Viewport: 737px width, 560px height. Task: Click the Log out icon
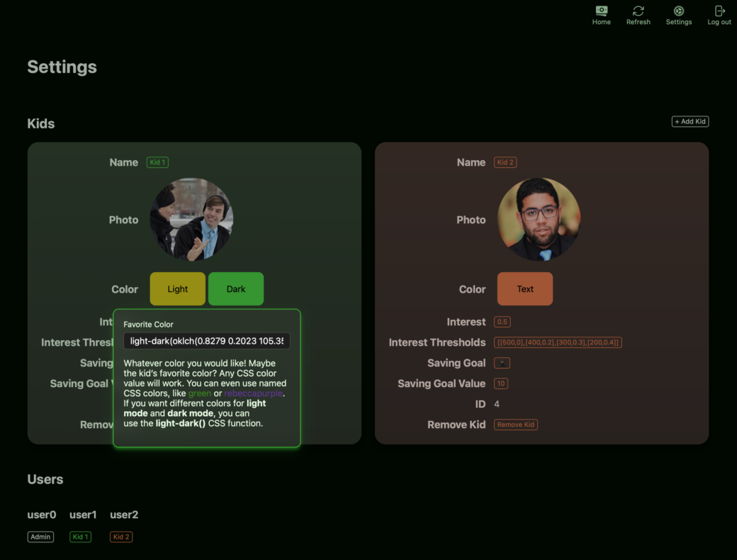tap(719, 16)
